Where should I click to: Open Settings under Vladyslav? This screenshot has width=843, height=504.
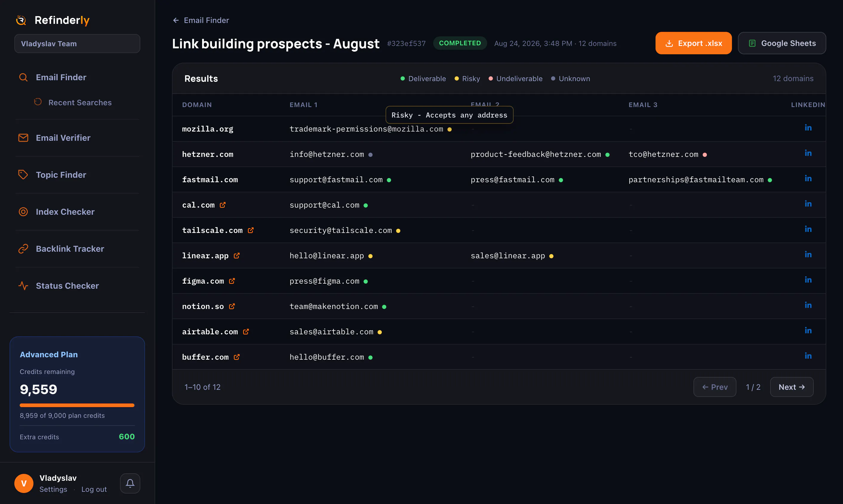[x=53, y=489]
